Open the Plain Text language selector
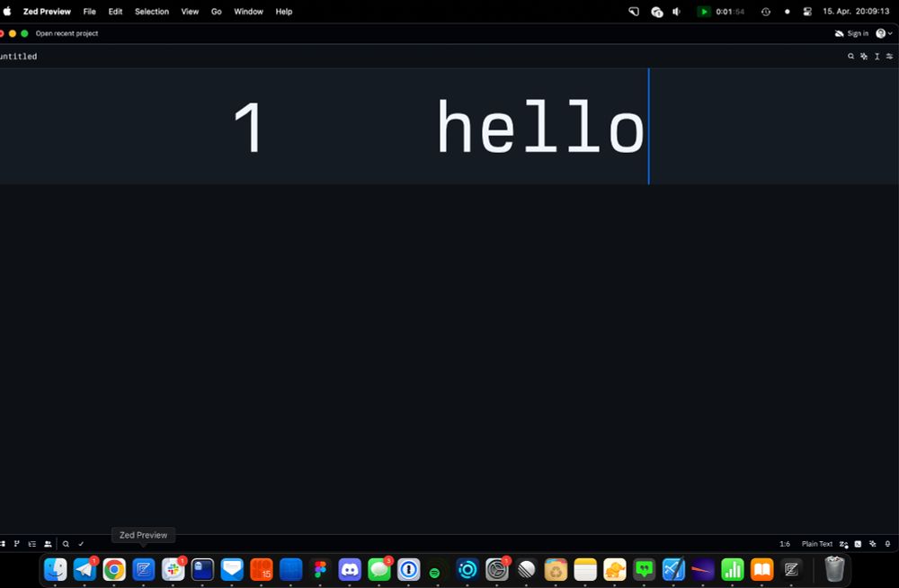The height and width of the screenshot is (588, 899). coord(817,544)
